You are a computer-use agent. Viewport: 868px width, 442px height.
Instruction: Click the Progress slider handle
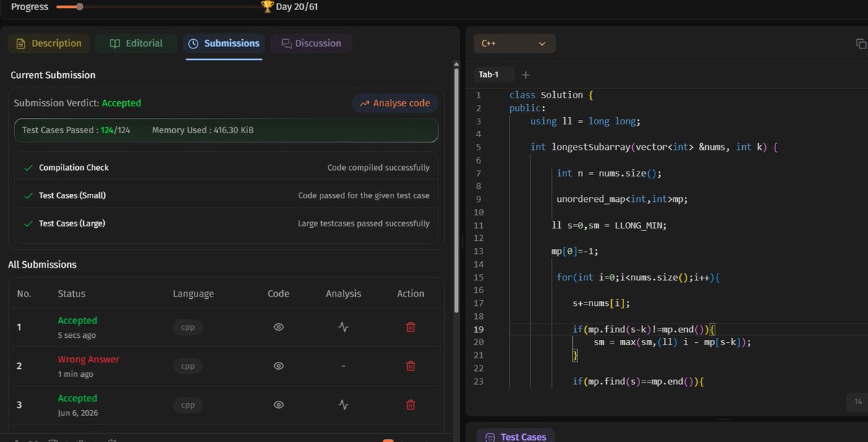tap(80, 7)
